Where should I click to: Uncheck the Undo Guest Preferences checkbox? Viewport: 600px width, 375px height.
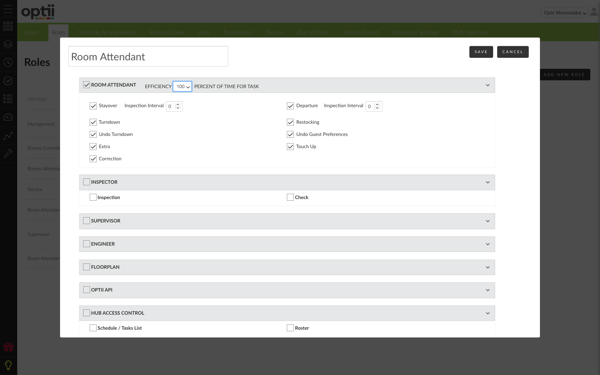(x=290, y=134)
